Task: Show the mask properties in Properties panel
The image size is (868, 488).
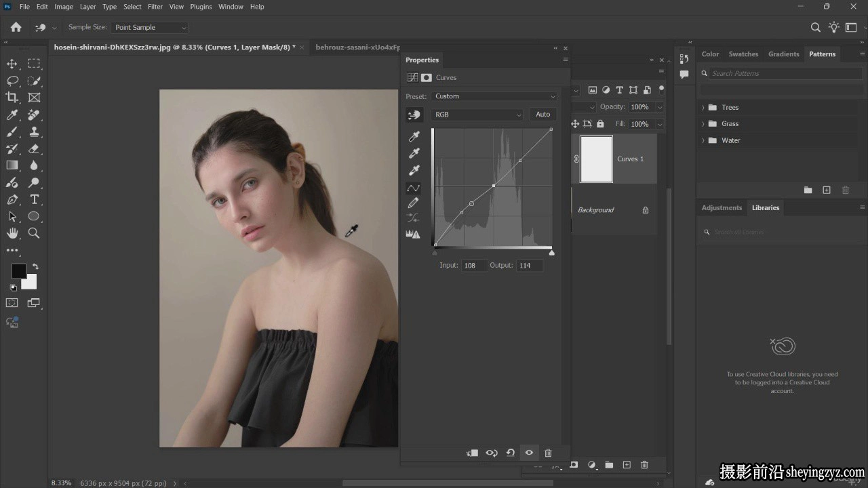Action: click(427, 78)
